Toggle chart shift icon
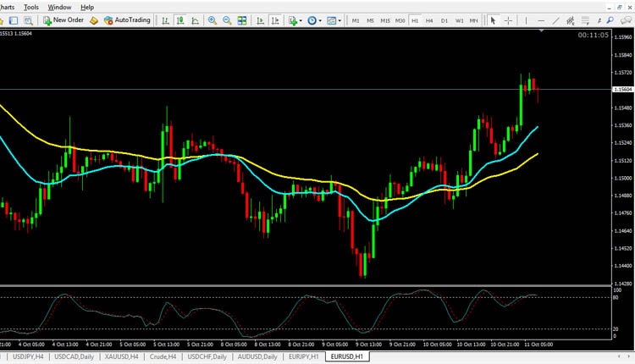The height and width of the screenshot is (364, 635). click(x=275, y=20)
